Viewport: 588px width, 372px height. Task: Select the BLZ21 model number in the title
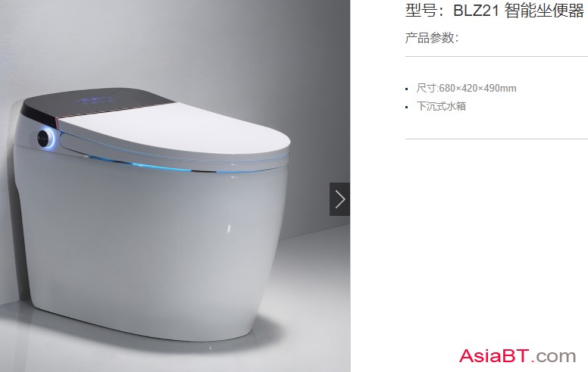point(476,11)
